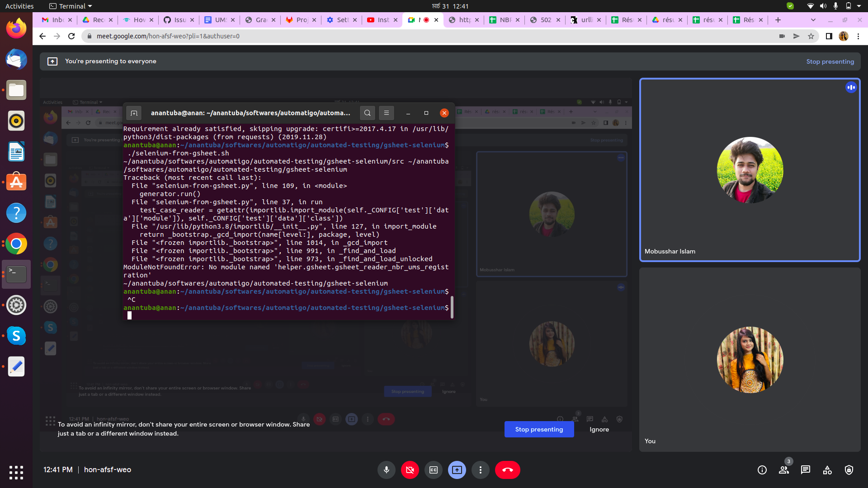Open the Chrome profile avatar

844,36
